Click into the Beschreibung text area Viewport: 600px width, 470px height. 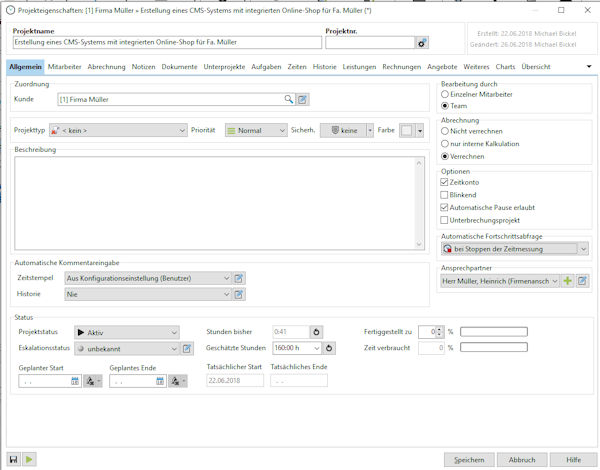click(x=213, y=200)
